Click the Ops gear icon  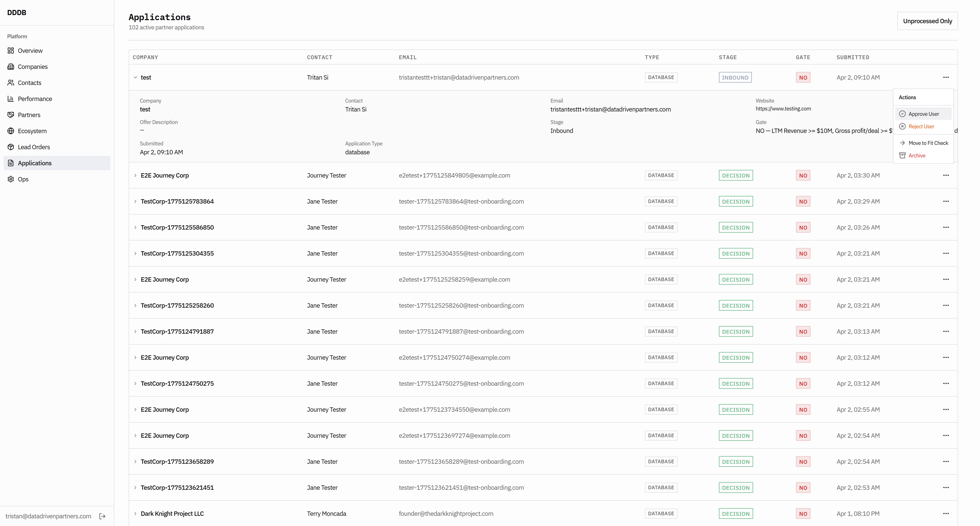(x=11, y=179)
